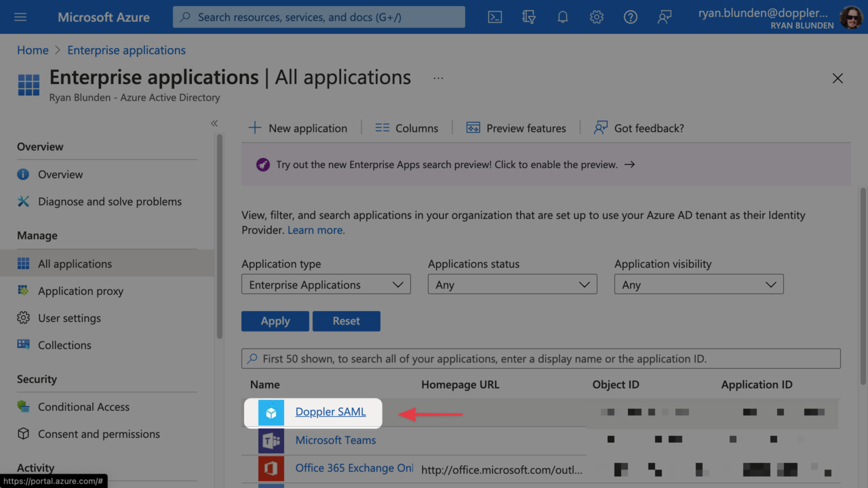This screenshot has height=488, width=868.
Task: Click the Overview info icon in sidebar
Action: (x=23, y=174)
